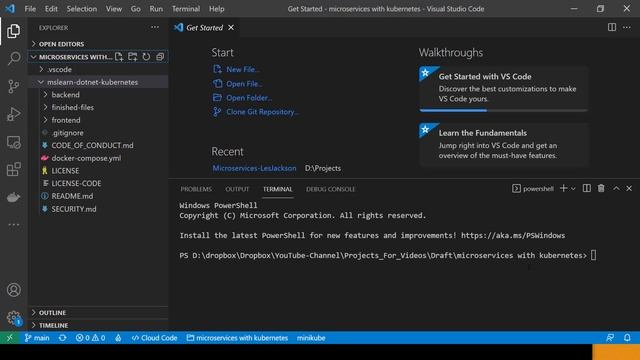Switch to the Debug Console tab
Screen dimensions: 640x360
331,189
